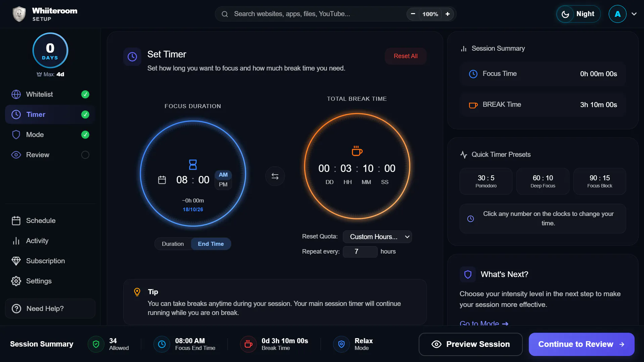This screenshot has height=362, width=644.
Task: Click the search magnifier icon
Action: click(225, 14)
